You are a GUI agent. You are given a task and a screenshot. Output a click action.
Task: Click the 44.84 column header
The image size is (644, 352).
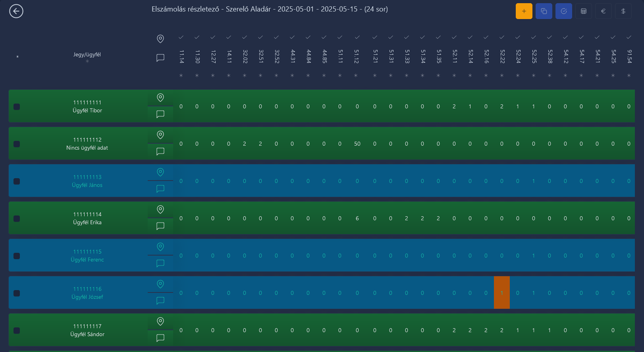point(309,57)
